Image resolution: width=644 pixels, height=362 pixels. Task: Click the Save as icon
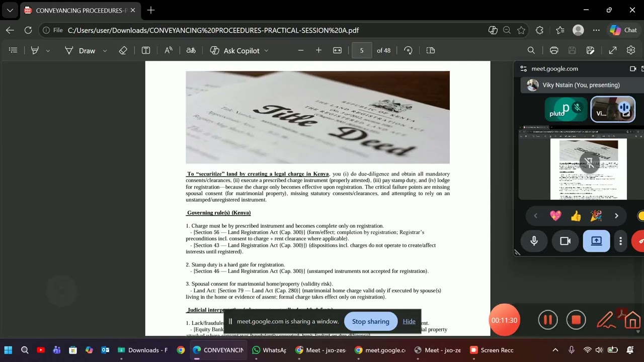[x=591, y=50]
